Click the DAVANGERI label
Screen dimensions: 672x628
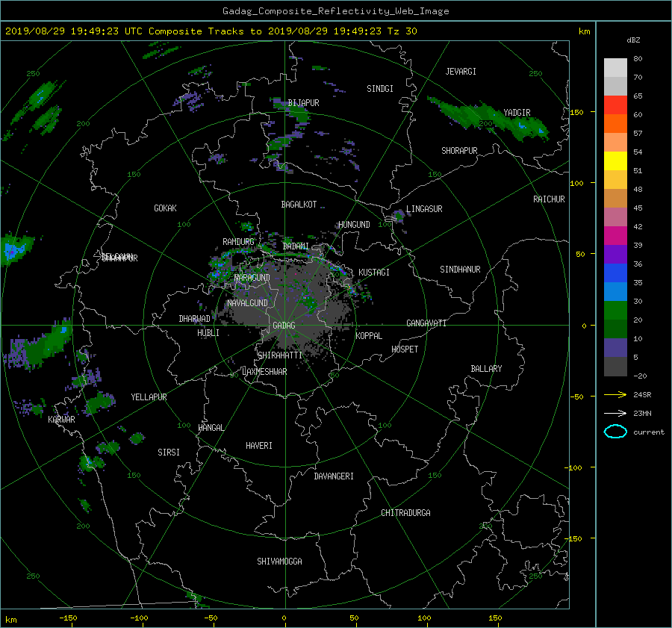pyautogui.click(x=334, y=476)
